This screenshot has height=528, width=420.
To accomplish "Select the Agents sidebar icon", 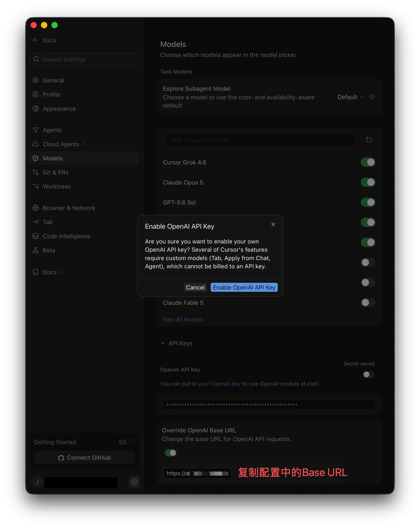I will tap(35, 130).
